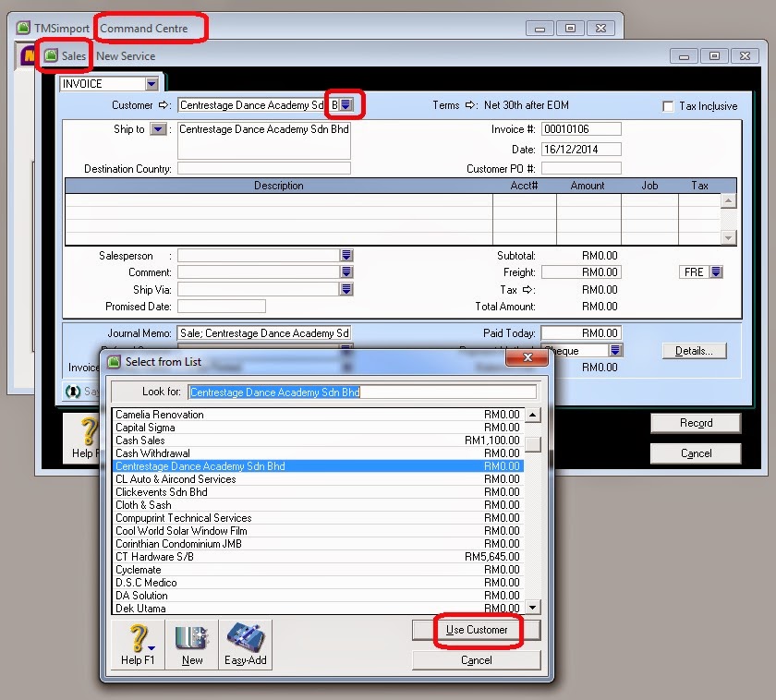This screenshot has height=700, width=776.
Task: Click the Record button
Action: tap(696, 423)
